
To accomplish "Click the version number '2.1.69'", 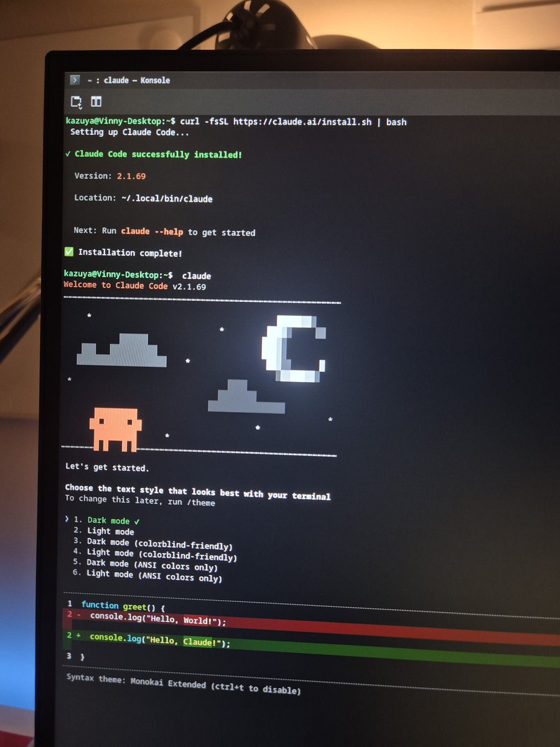I will (131, 176).
